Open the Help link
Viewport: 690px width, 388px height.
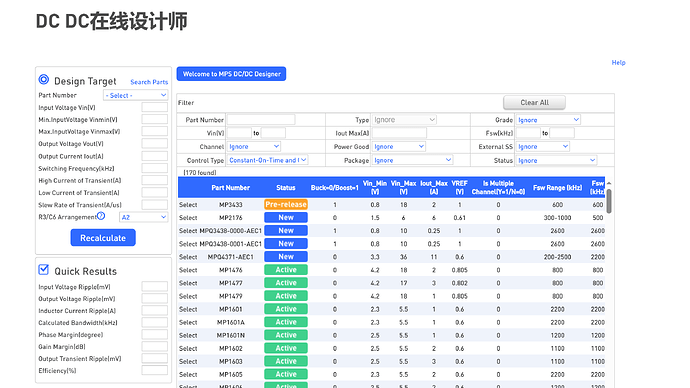tap(618, 62)
